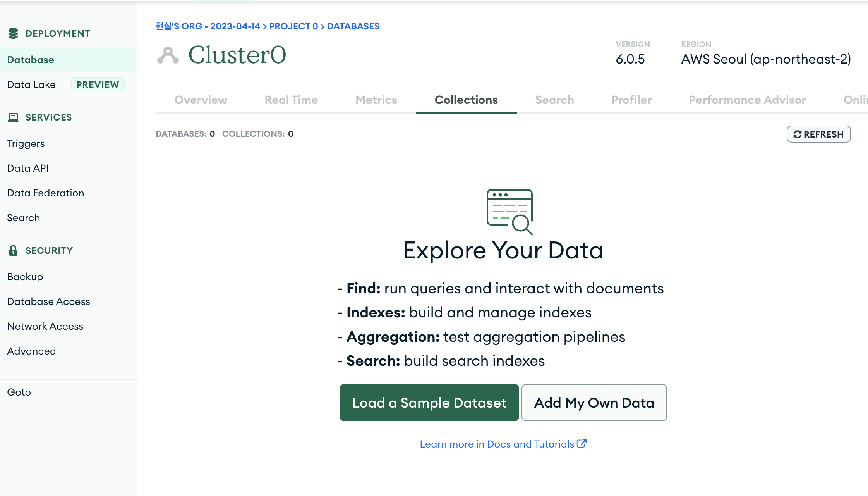Click the PREVIEW badge beside Data Lake

tap(98, 84)
